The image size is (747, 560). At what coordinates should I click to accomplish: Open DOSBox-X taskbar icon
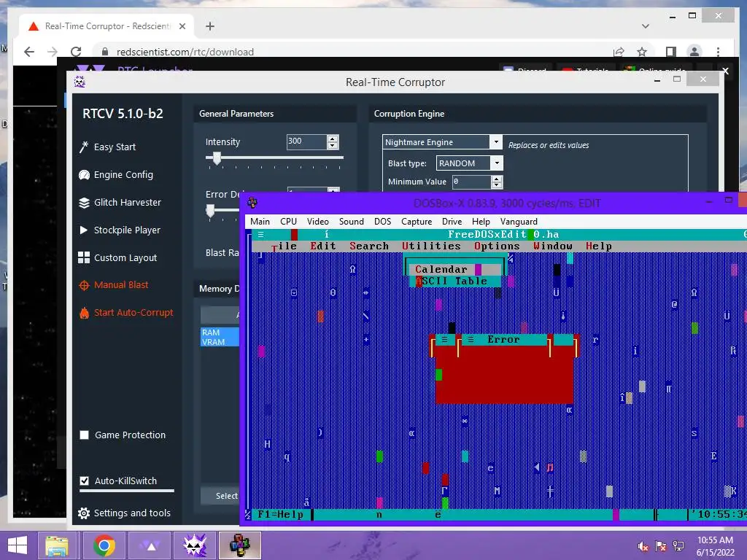pos(240,545)
